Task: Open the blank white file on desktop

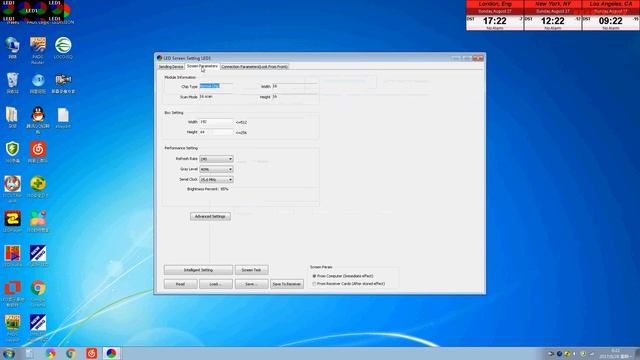Action: [x=63, y=116]
